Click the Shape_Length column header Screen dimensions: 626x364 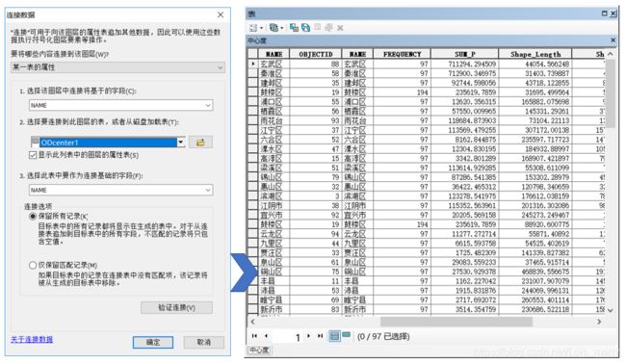click(535, 54)
